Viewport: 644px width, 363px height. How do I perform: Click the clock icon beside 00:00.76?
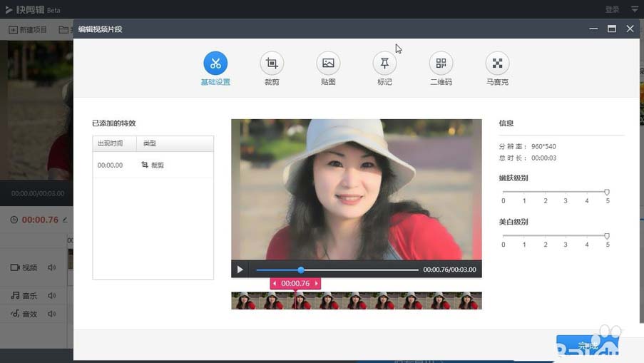point(14,220)
